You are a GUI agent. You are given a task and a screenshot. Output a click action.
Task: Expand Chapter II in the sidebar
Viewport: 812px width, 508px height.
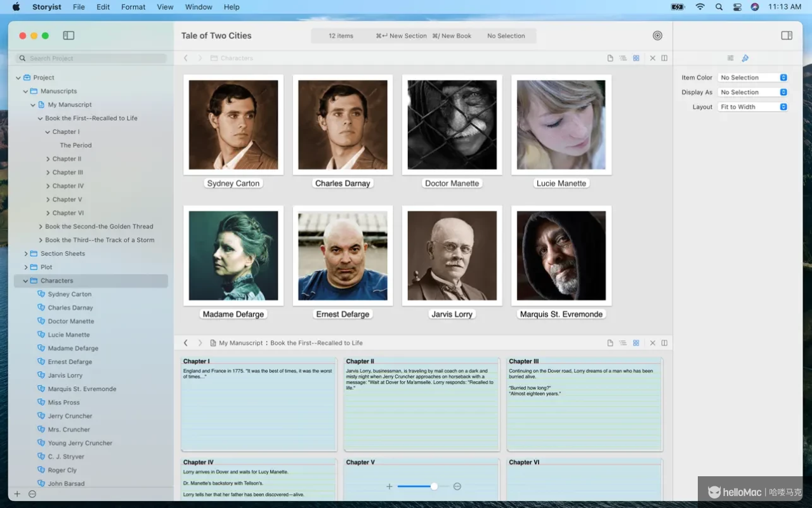[48, 159]
